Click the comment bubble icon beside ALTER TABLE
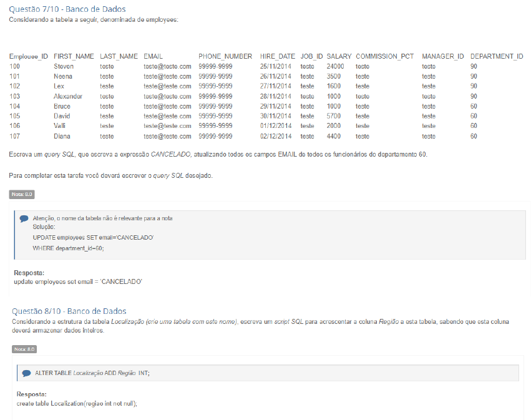 26,373
